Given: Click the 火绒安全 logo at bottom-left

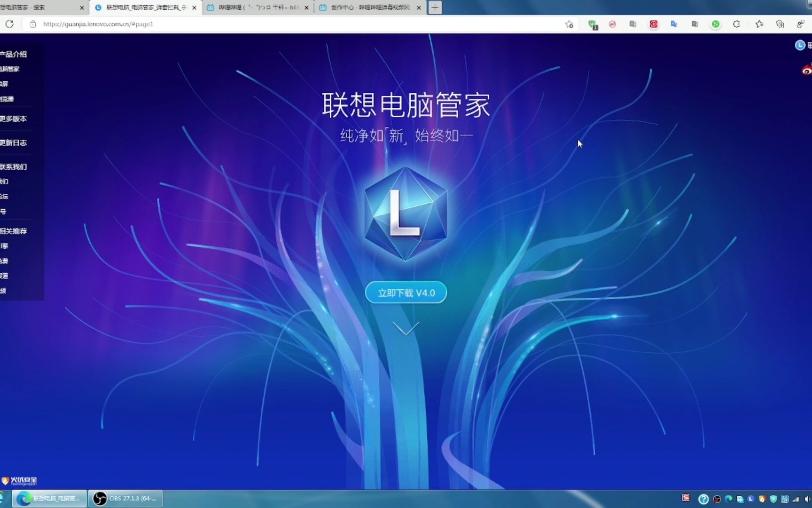Looking at the screenshot, I should 19,481.
